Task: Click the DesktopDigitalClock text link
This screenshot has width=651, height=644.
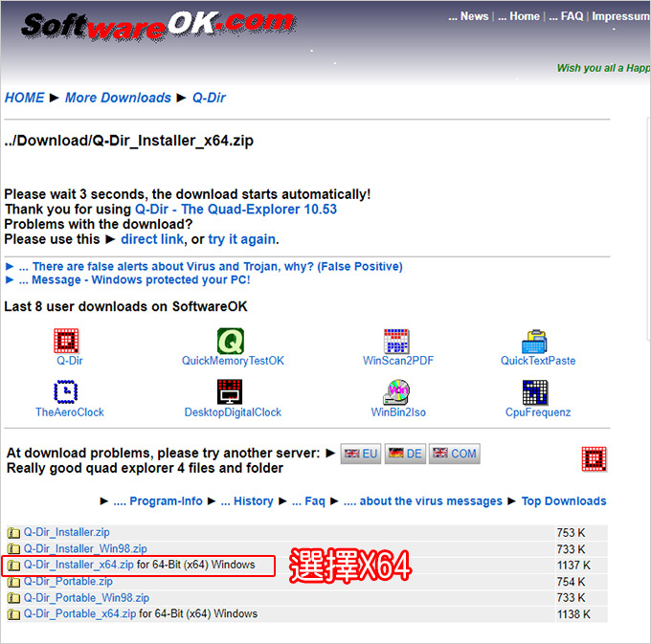Action: [x=233, y=412]
